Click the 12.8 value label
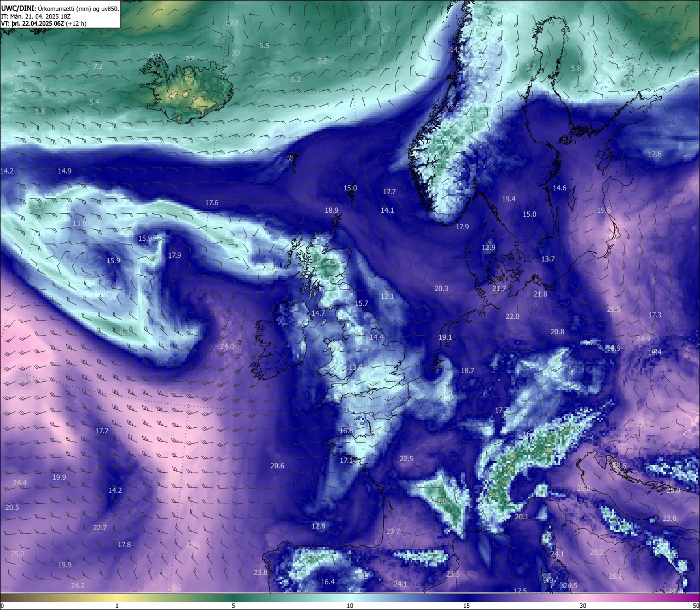The image size is (700, 610). click(318, 526)
